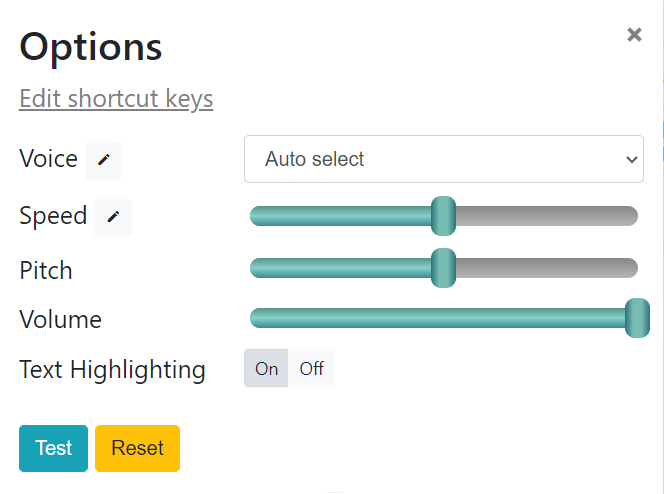
Task: Click the yellow Reset button
Action: (137, 448)
